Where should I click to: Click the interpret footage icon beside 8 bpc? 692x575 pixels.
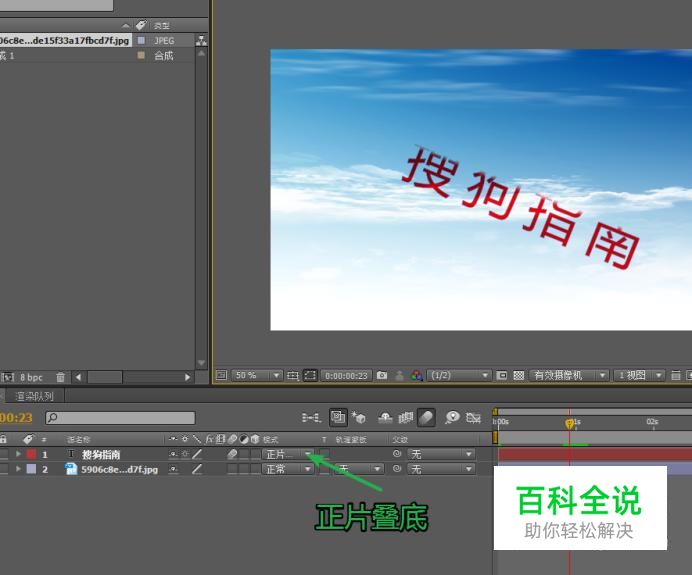coord(8,377)
